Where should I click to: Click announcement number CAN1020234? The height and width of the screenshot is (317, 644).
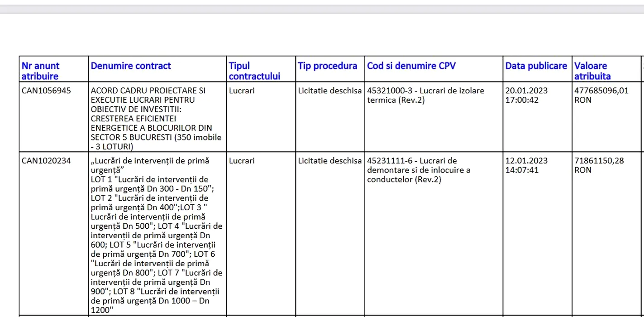click(x=46, y=161)
